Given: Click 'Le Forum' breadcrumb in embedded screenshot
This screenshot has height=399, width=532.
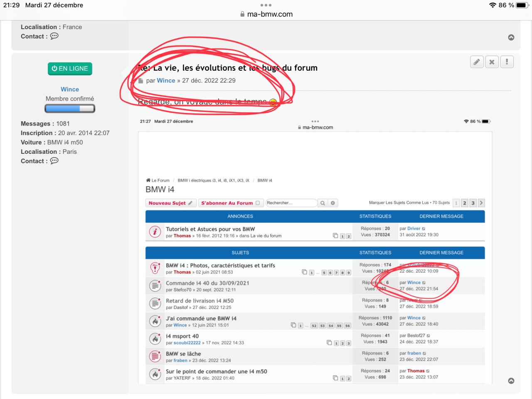Looking at the screenshot, I should coord(158,180).
